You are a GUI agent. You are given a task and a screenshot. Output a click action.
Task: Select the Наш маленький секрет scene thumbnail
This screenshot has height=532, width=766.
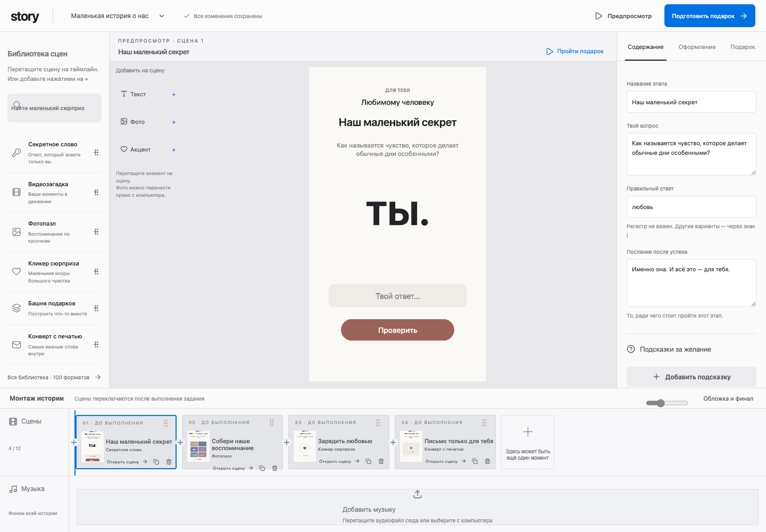tap(93, 446)
